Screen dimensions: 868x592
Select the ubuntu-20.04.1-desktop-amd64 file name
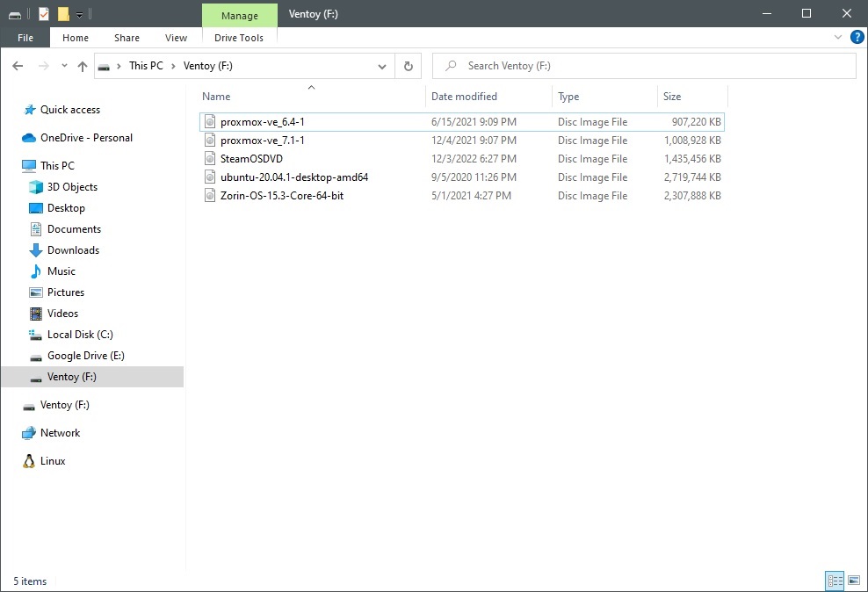(x=294, y=177)
